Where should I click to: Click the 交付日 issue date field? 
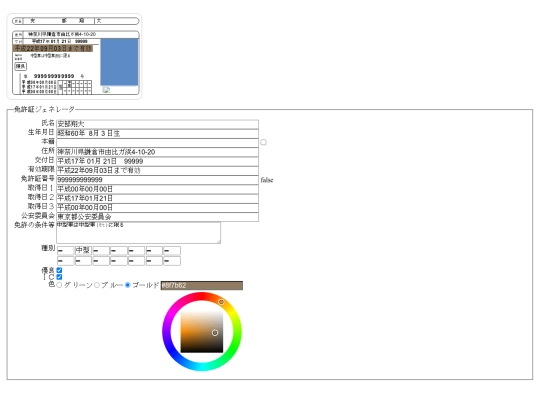[157, 161]
